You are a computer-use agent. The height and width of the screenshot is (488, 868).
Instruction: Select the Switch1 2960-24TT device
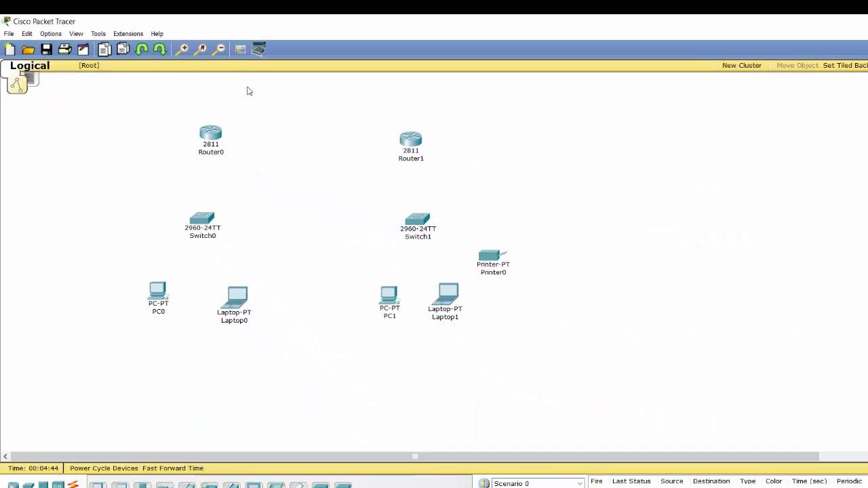click(418, 218)
